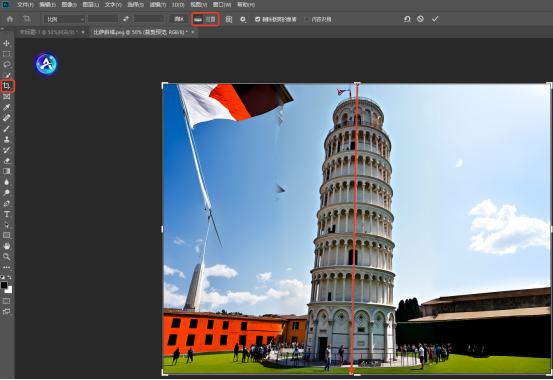The image size is (553, 380).
Task: Select the Dodge tool
Action: (x=6, y=193)
